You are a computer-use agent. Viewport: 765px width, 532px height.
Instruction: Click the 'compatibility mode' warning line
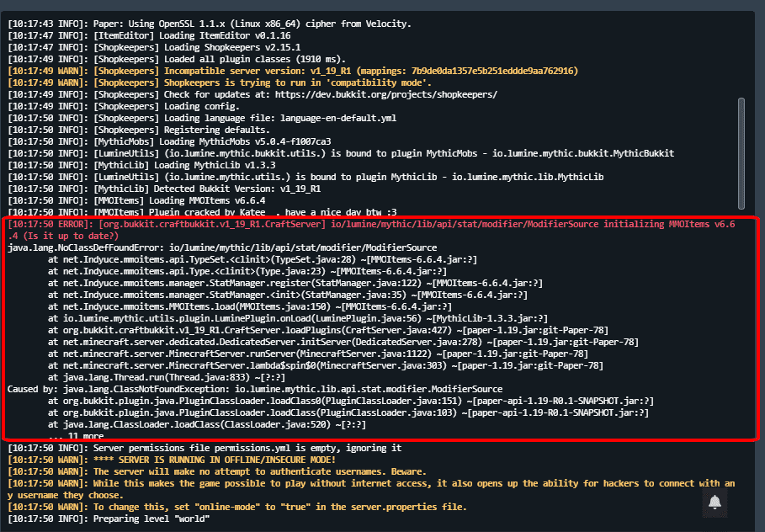pos(220,83)
